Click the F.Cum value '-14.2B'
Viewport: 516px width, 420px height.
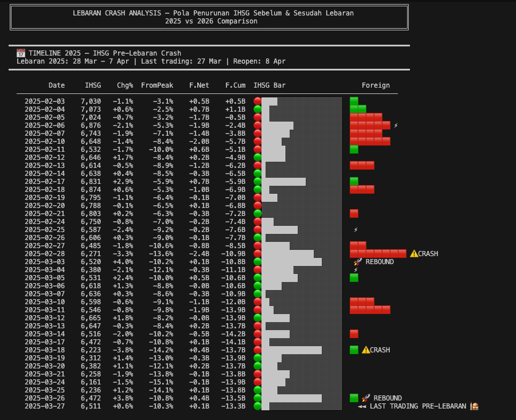tap(233, 334)
